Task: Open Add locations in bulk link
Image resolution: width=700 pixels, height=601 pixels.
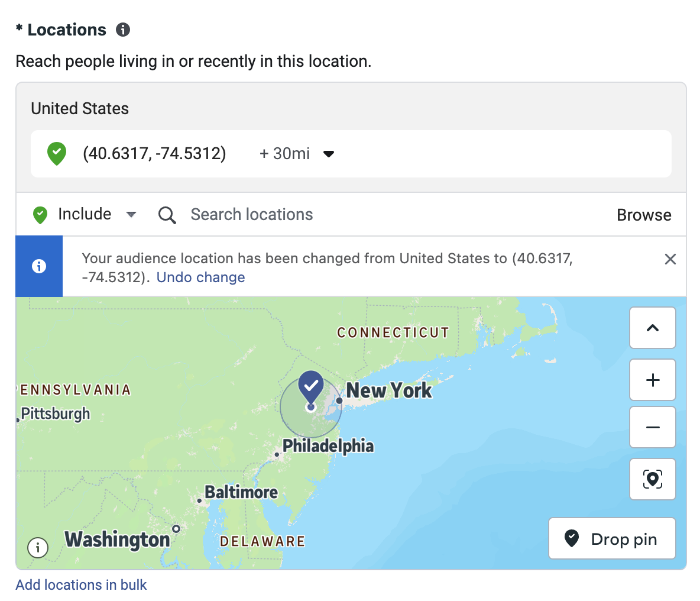Action: pyautogui.click(x=81, y=585)
